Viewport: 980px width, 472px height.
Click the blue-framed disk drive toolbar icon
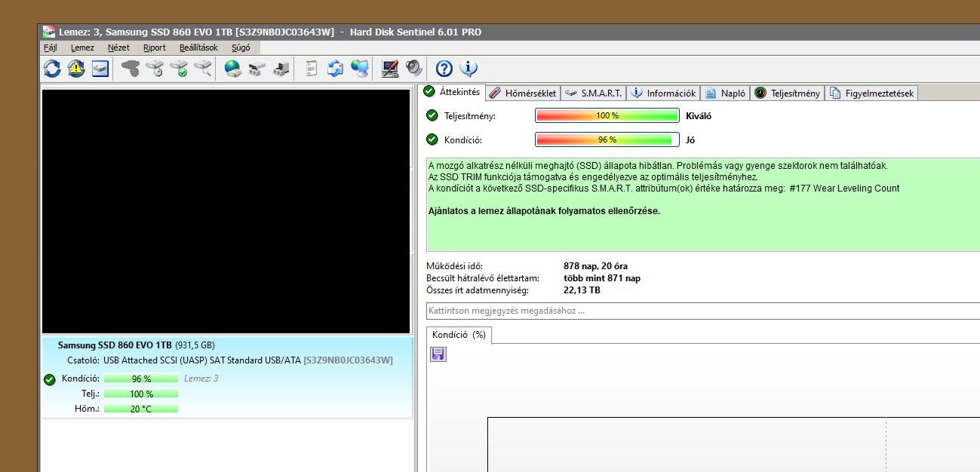point(100,69)
